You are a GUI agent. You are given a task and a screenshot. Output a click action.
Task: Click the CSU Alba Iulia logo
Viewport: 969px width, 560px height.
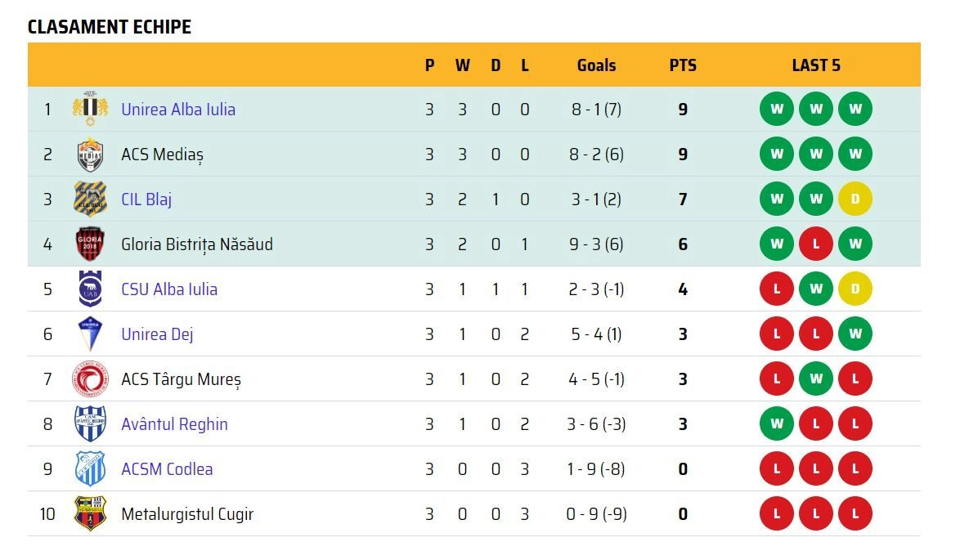click(x=90, y=289)
